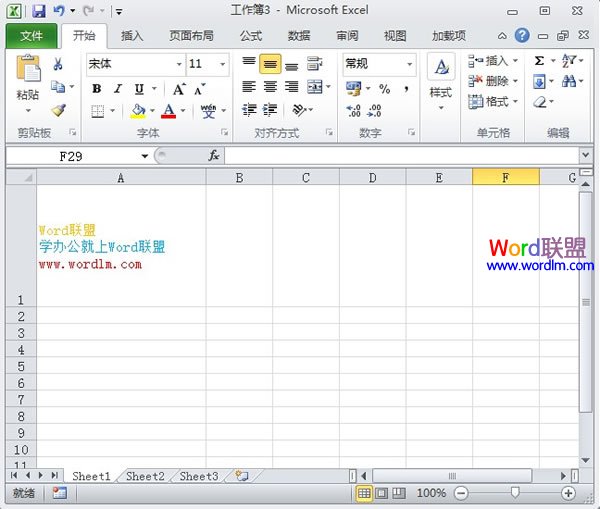Open the font name 宋体 dropdown

pyautogui.click(x=179, y=64)
